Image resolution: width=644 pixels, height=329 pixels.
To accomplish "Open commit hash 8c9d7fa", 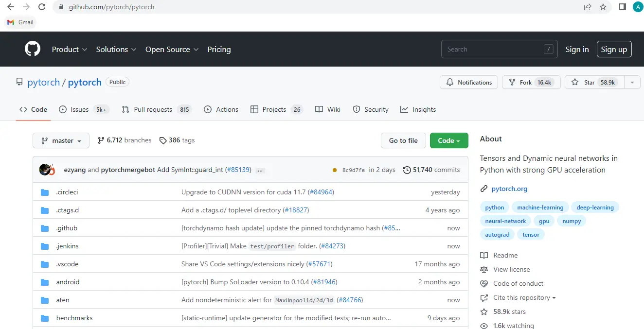I will (x=354, y=170).
